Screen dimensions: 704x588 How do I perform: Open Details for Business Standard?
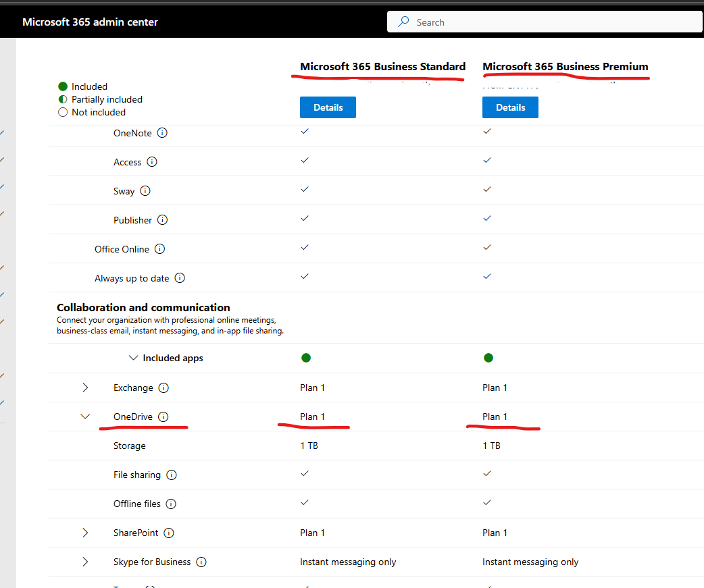[x=328, y=107]
